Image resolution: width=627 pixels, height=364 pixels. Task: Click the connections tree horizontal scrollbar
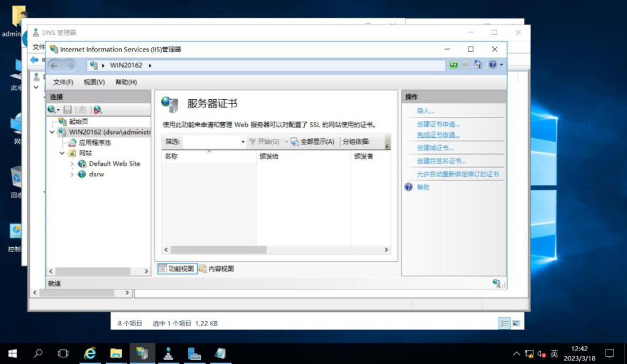coord(93,271)
